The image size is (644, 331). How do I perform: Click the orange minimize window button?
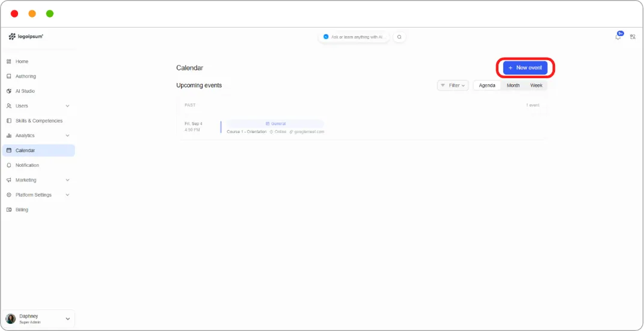click(32, 14)
